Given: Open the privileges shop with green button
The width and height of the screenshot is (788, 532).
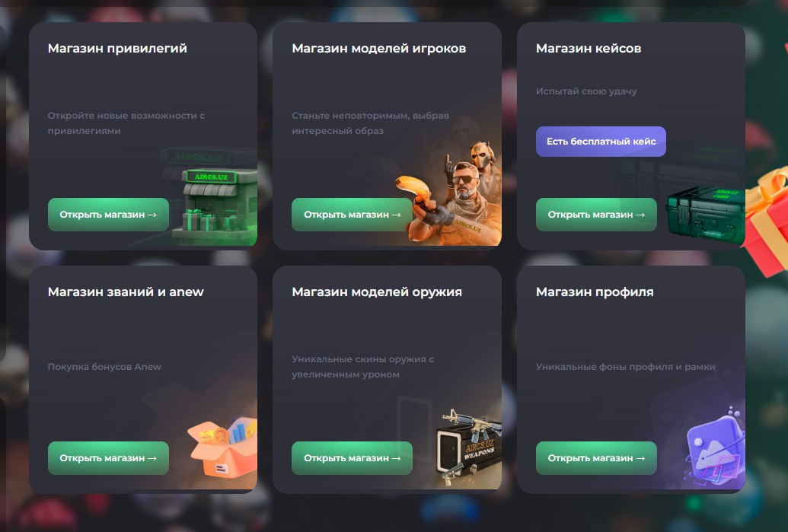Looking at the screenshot, I should coord(109,215).
